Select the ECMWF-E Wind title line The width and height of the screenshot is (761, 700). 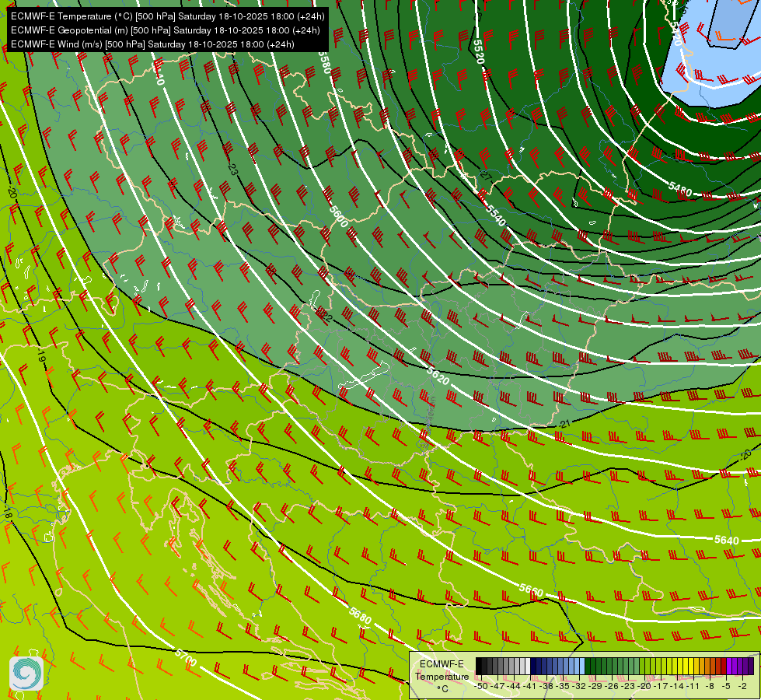point(152,44)
